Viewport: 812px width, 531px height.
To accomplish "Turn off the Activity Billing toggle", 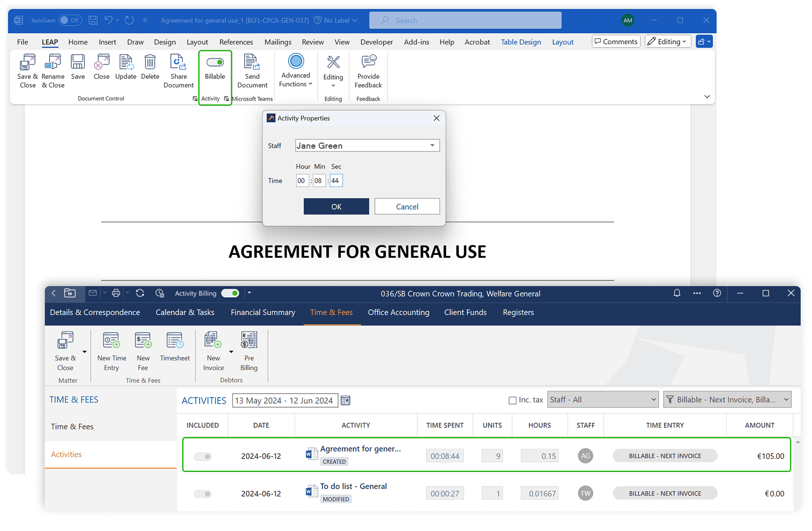I will pos(230,293).
